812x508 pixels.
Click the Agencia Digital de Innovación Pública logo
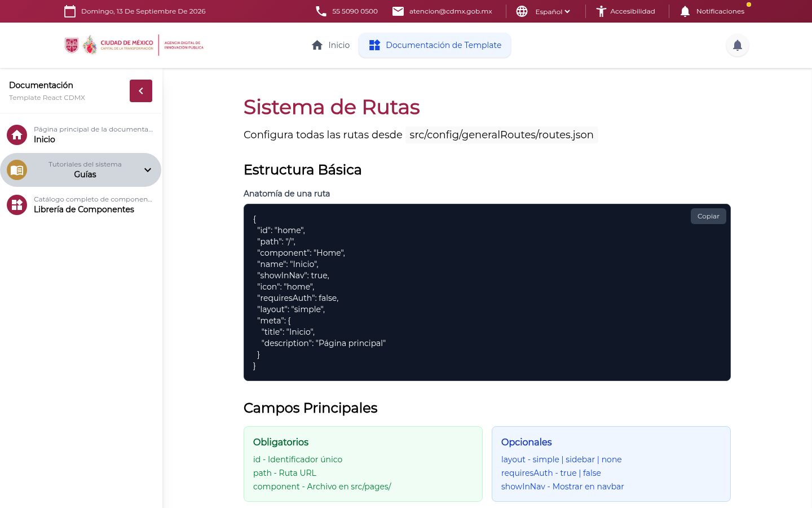(184, 45)
